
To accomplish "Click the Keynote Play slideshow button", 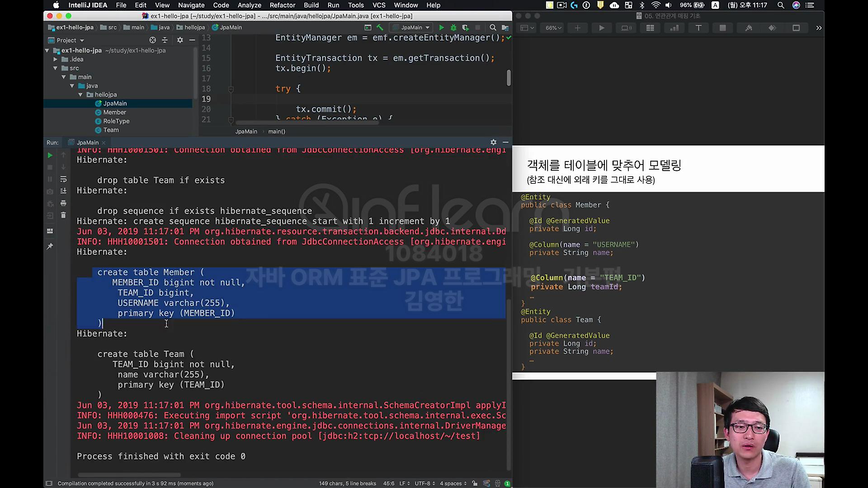I will 601,28.
